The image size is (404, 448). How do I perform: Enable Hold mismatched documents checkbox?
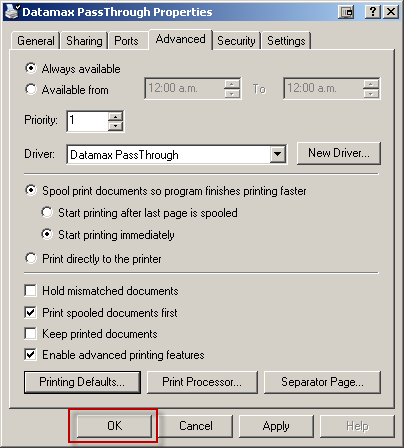(30, 290)
